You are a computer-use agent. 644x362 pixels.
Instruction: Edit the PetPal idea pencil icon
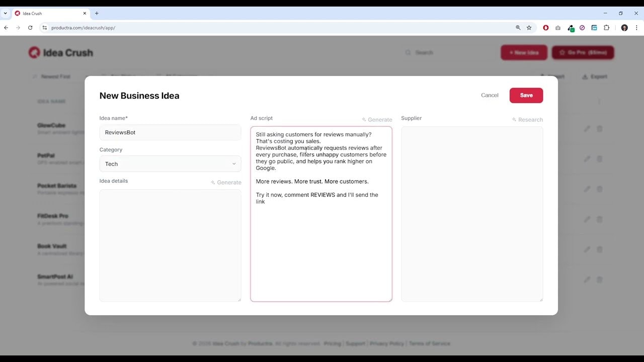click(x=587, y=159)
